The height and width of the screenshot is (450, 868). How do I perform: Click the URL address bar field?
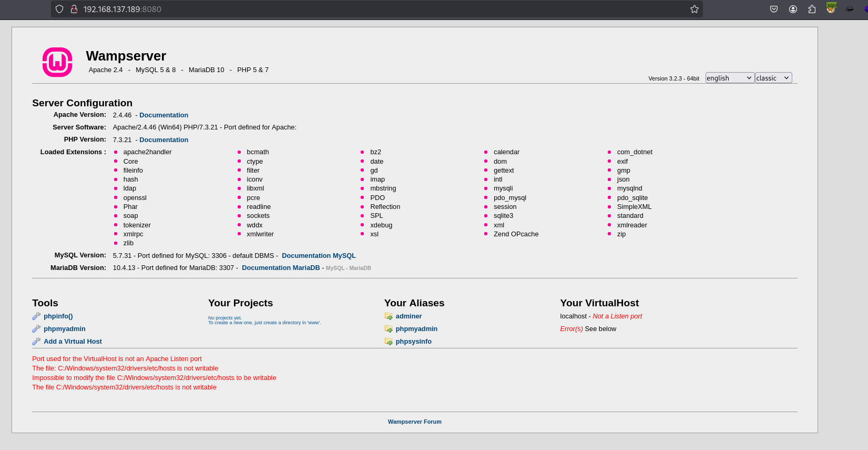tap(368, 9)
